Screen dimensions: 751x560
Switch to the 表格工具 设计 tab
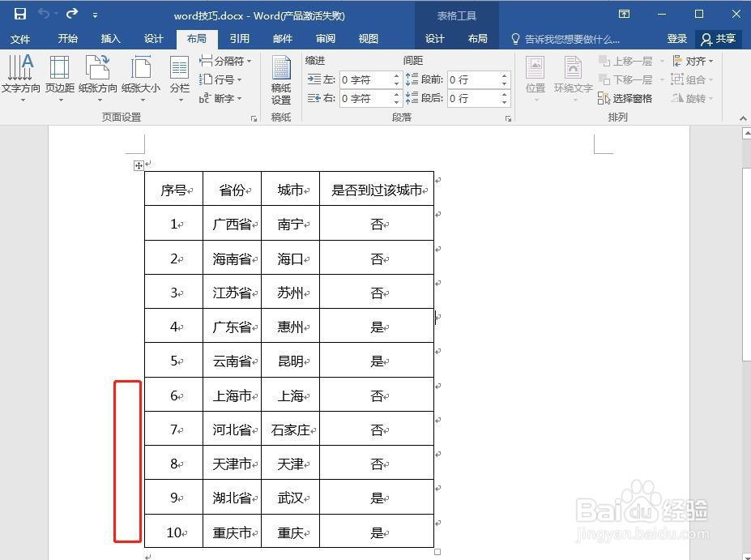pyautogui.click(x=434, y=38)
